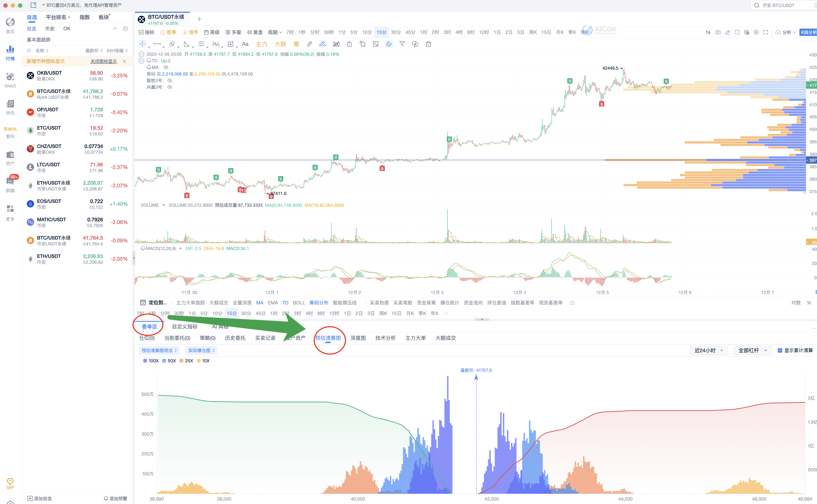The height and width of the screenshot is (504, 817).
Task: Delete all drawings with the trash icon
Action: click(428, 44)
